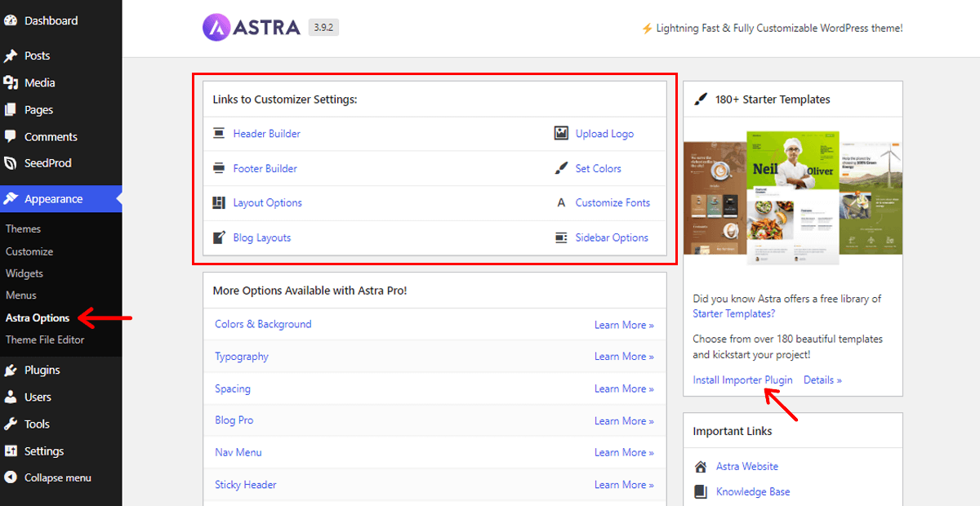Click the Astra Website home icon

point(700,467)
